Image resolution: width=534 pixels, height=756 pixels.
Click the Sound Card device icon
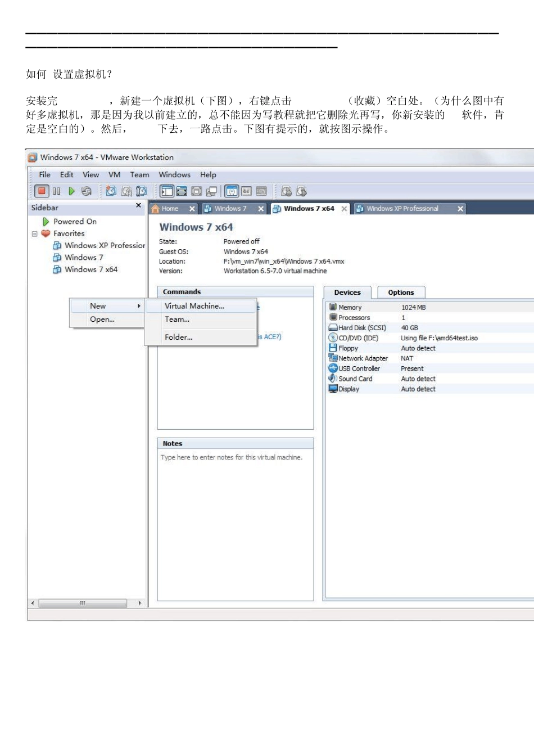click(333, 378)
